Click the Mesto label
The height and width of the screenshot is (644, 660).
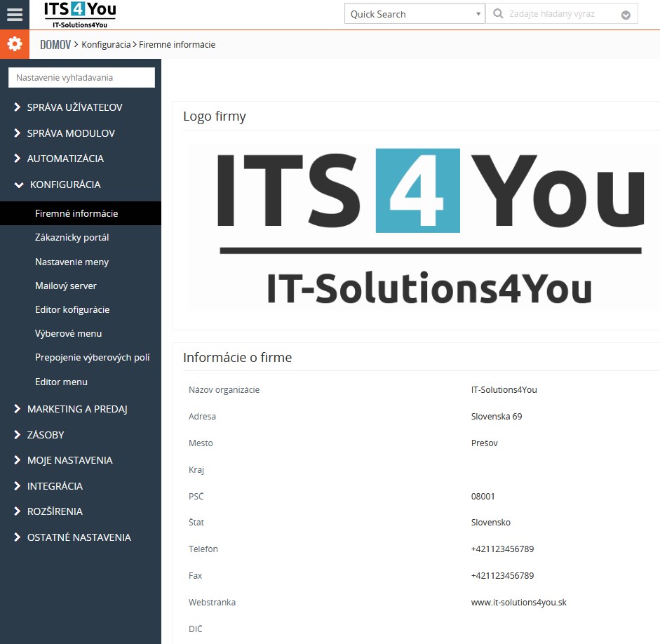[201, 443]
